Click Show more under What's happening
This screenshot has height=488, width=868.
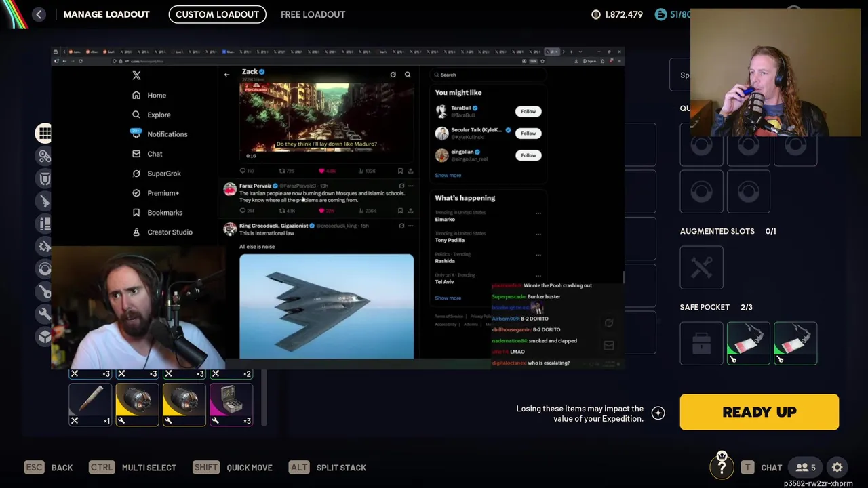click(448, 298)
